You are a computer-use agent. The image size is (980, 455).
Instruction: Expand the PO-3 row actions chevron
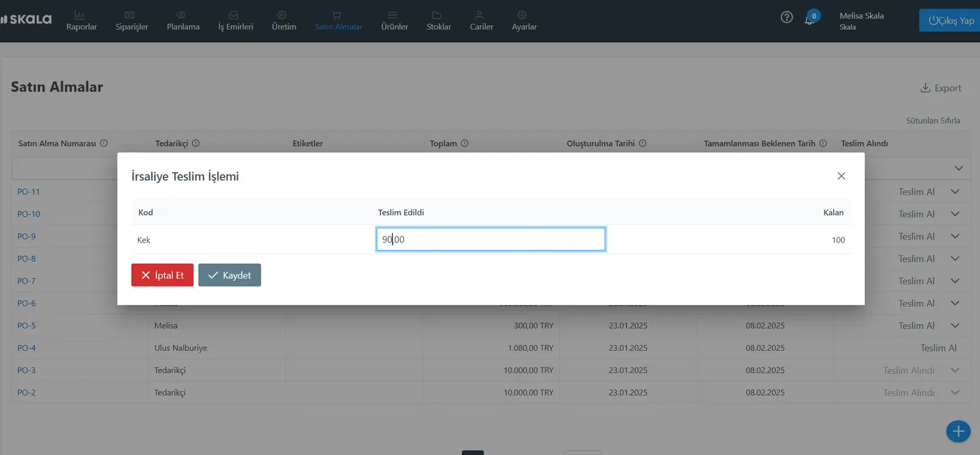(955, 370)
